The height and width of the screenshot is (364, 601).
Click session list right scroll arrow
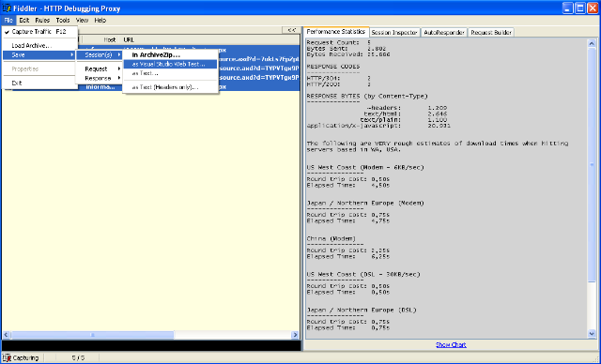(x=295, y=335)
